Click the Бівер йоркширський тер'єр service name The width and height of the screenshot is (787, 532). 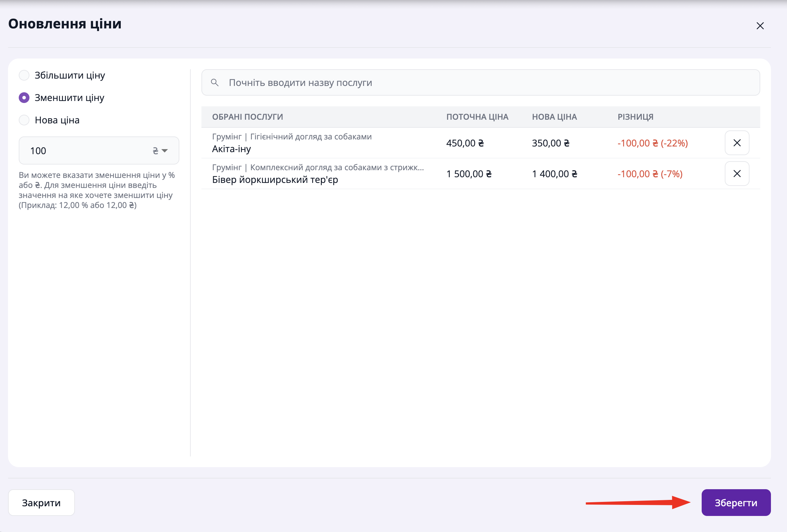point(275,180)
